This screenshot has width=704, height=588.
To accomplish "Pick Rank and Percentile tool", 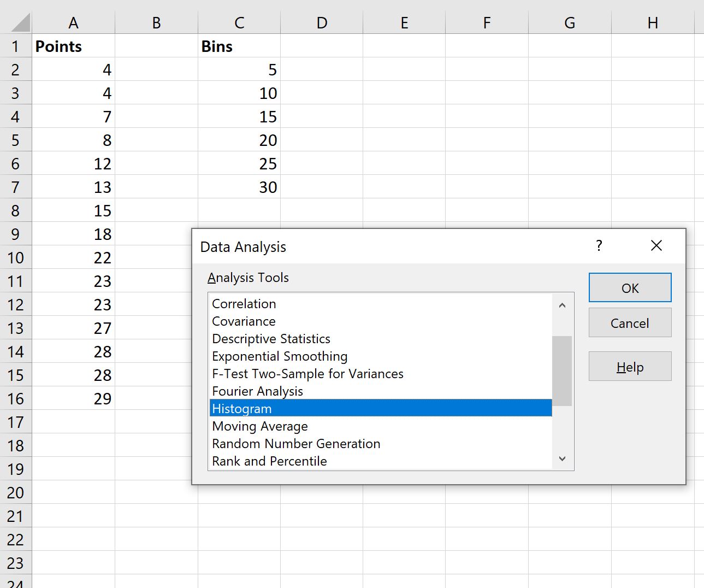I will [381, 461].
